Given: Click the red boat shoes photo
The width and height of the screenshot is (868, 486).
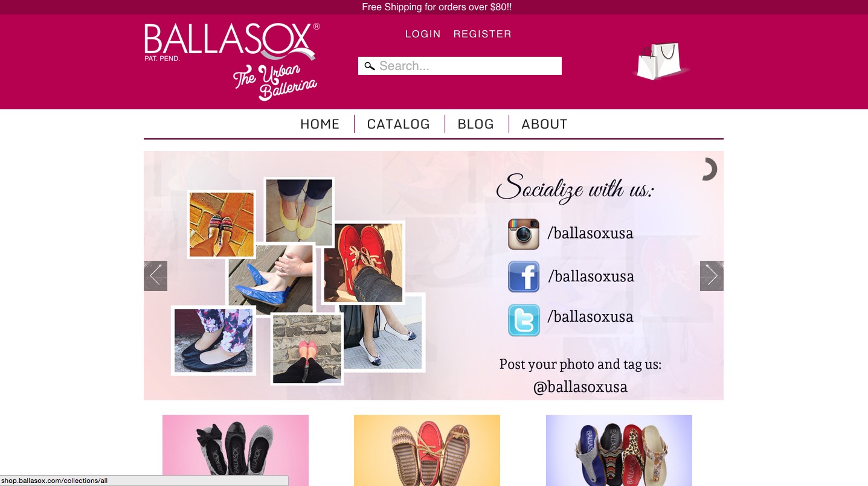Looking at the screenshot, I should coord(364,263).
